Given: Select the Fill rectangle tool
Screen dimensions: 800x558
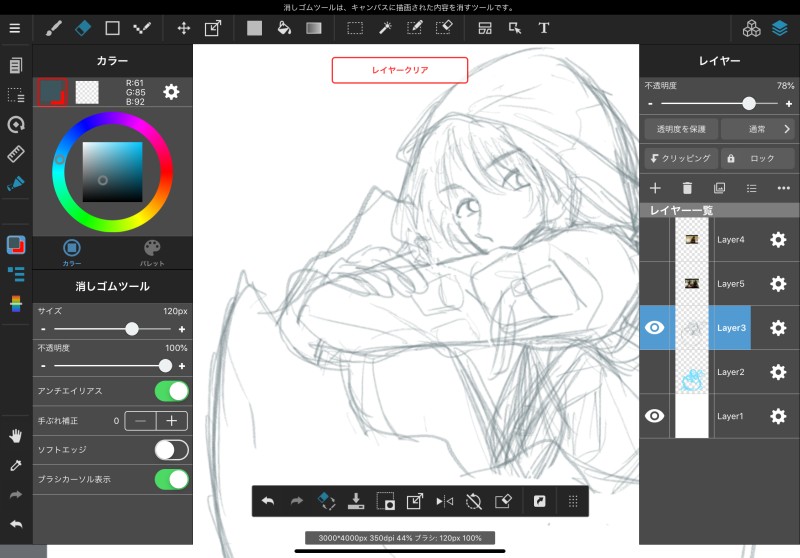Looking at the screenshot, I should coord(254,28).
